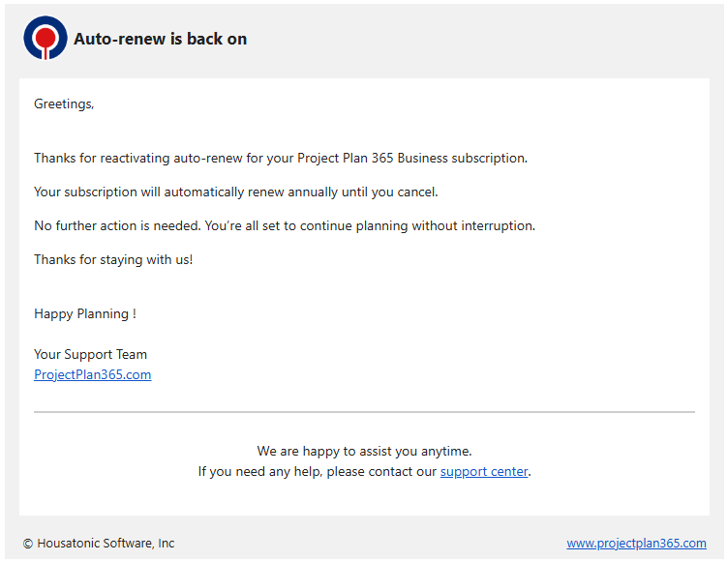The height and width of the screenshot is (561, 728).
Task: Click the copyright symbol in the footer
Action: pyautogui.click(x=28, y=544)
